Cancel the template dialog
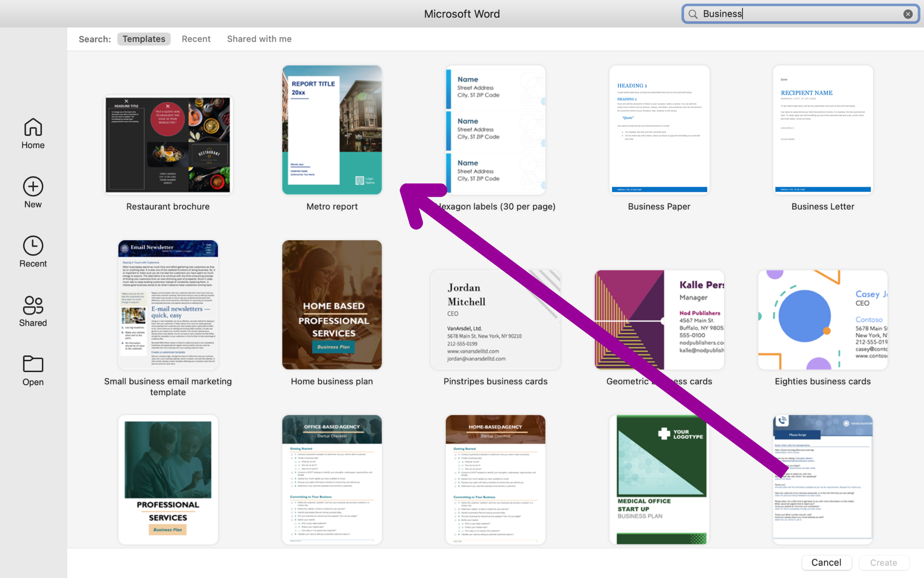 pos(826,562)
